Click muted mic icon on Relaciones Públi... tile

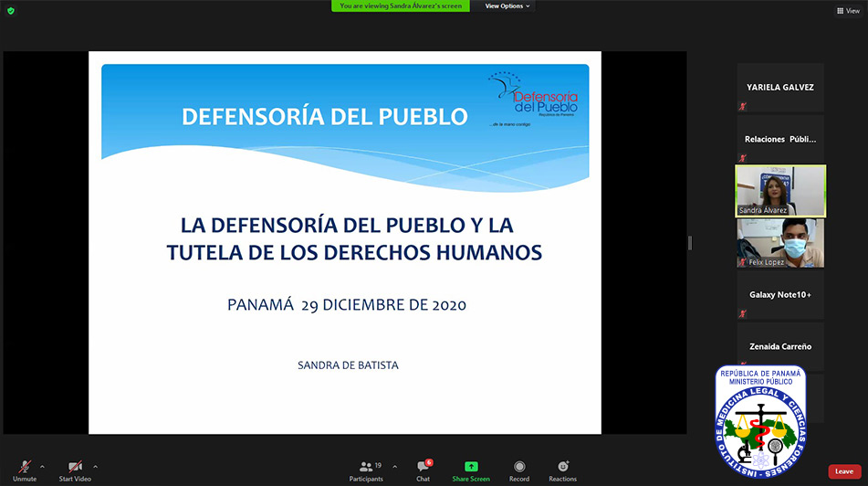pos(743,158)
